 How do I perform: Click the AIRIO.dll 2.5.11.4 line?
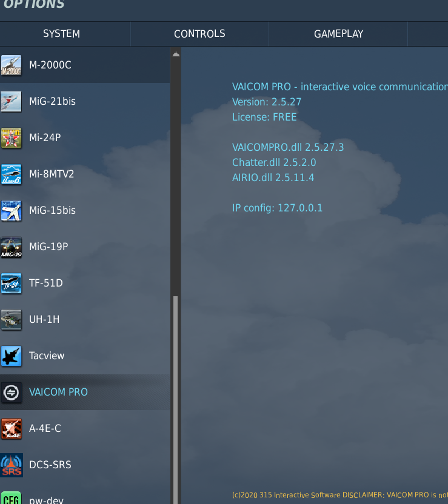[x=273, y=177]
